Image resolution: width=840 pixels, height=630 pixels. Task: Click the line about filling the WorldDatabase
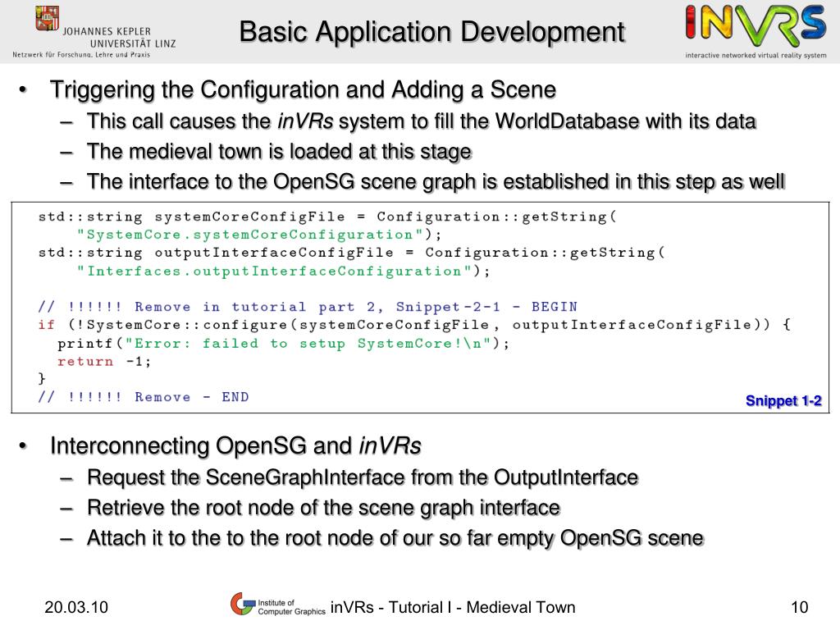point(421,121)
